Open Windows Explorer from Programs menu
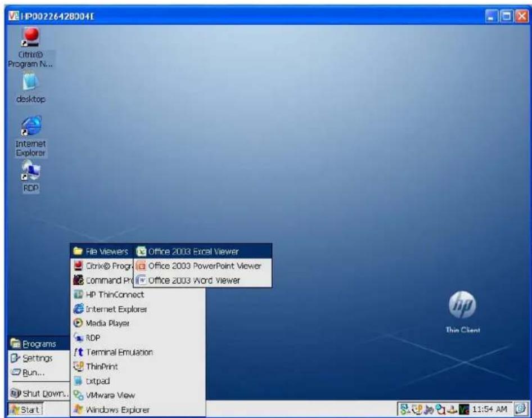The image size is (532, 418). click(137, 410)
